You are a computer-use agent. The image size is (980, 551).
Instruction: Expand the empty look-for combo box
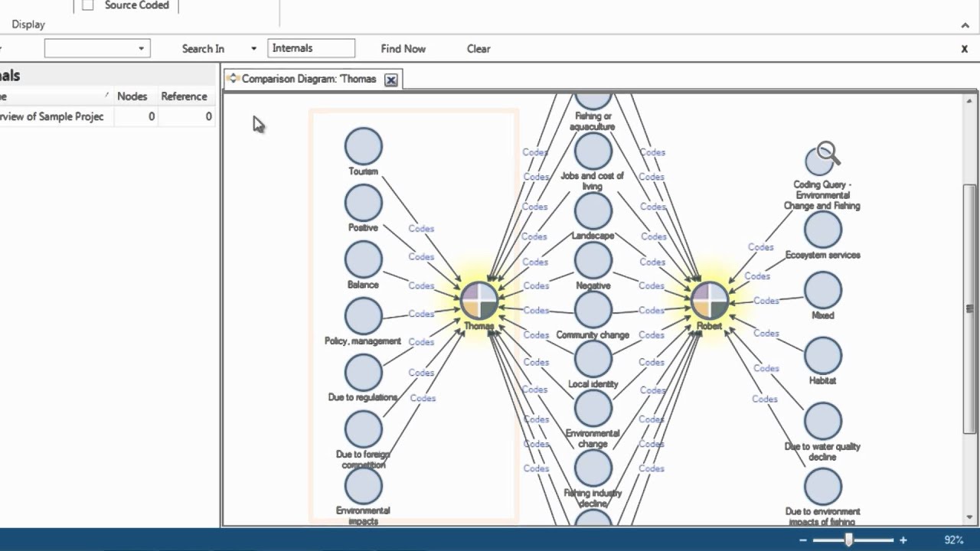coord(141,49)
